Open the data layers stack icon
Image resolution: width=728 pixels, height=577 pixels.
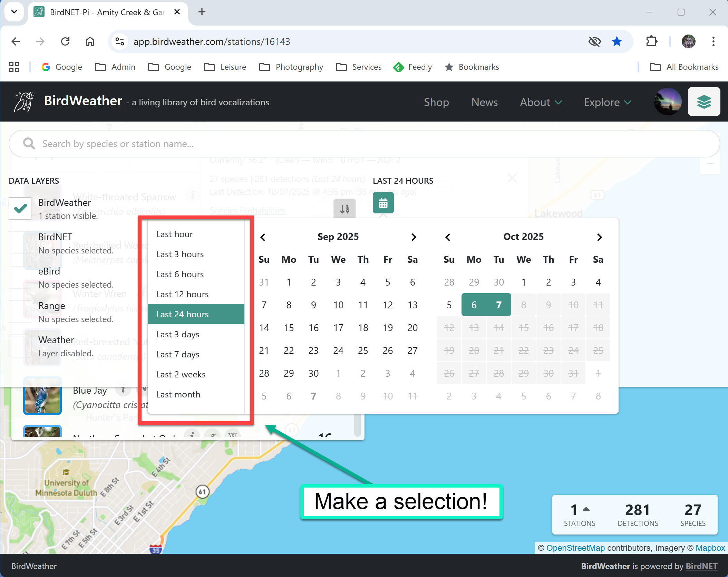pos(703,102)
